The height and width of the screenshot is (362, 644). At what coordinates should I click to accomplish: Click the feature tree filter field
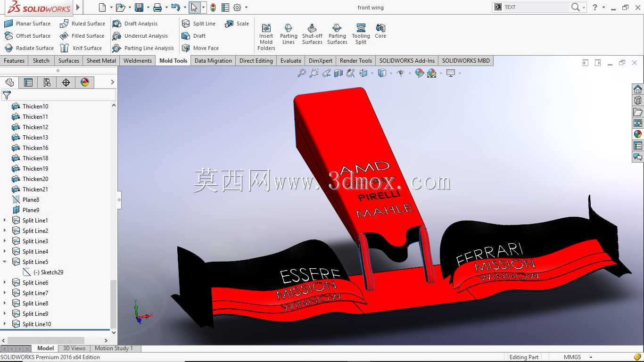pyautogui.click(x=59, y=95)
